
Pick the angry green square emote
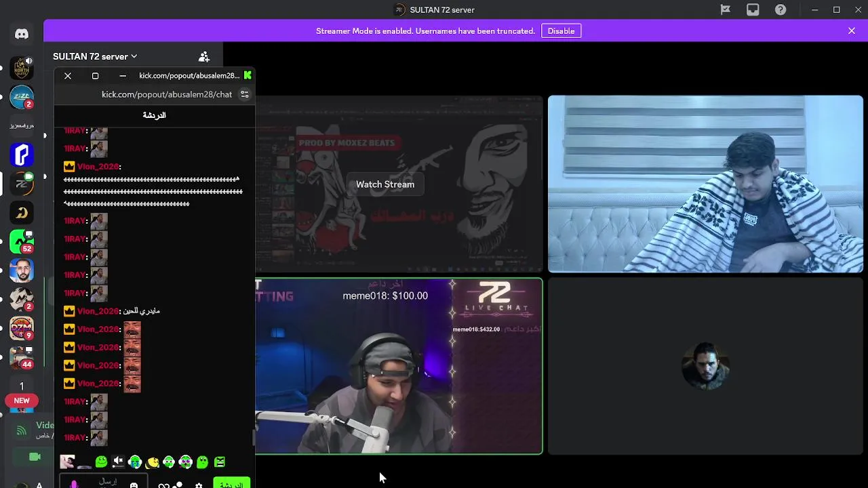click(x=220, y=462)
